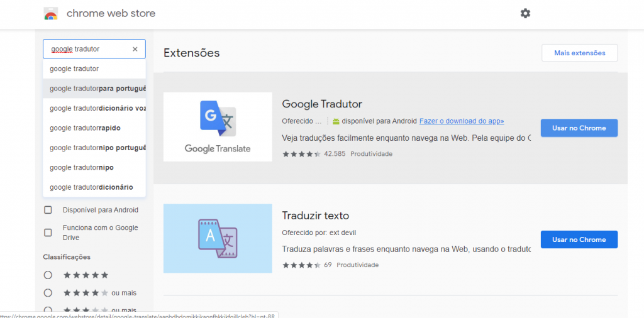Click Produtividade category under Traduzir texto
This screenshot has height=318, width=644.
point(357,265)
